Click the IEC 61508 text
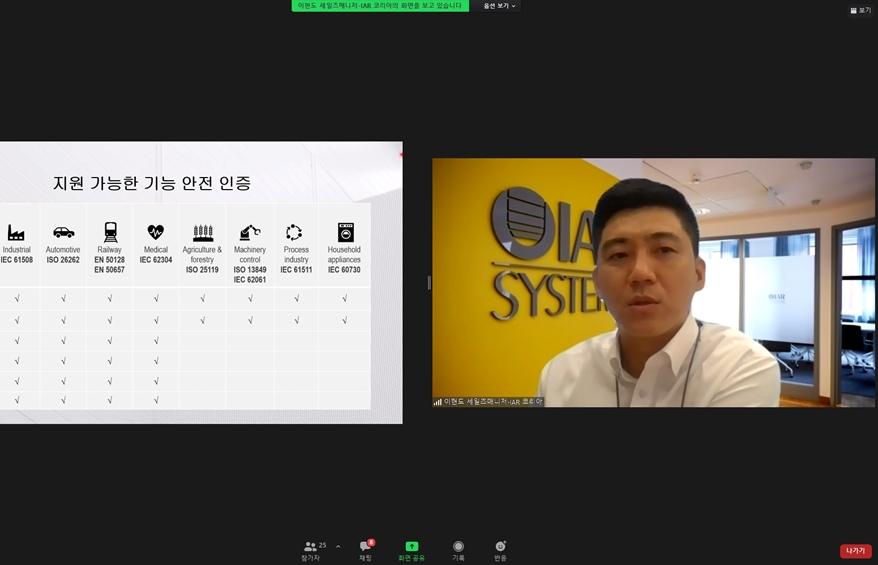 pyautogui.click(x=17, y=260)
